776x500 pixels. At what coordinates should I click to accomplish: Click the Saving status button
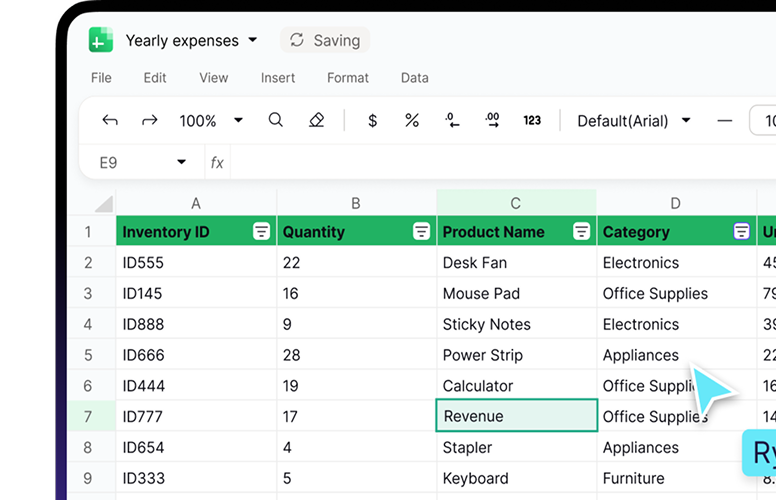pos(325,40)
